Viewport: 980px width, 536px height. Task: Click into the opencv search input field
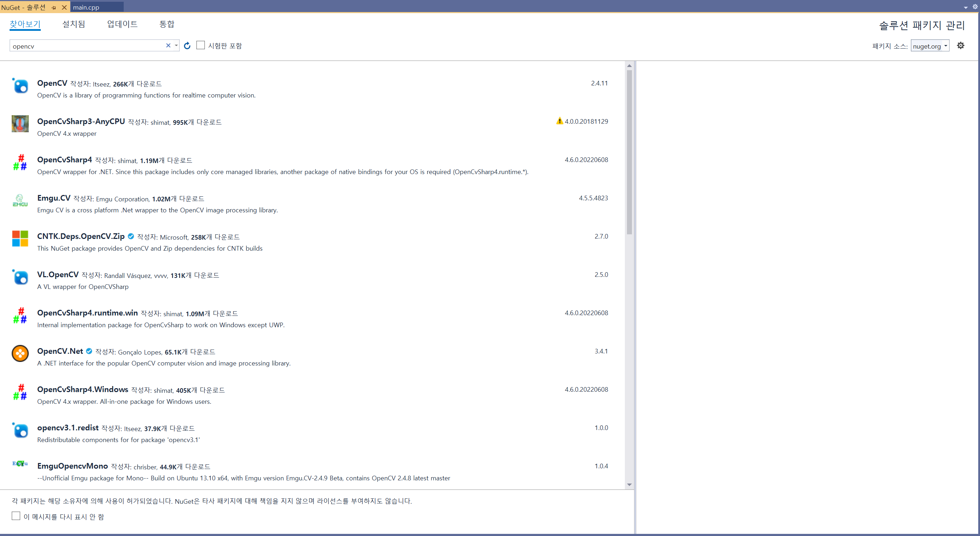click(x=88, y=46)
